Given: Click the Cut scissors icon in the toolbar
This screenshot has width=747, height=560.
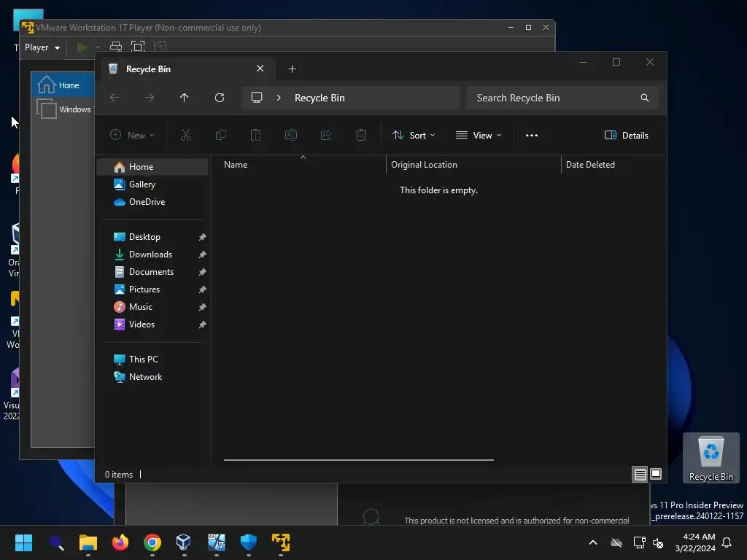Looking at the screenshot, I should [x=186, y=135].
